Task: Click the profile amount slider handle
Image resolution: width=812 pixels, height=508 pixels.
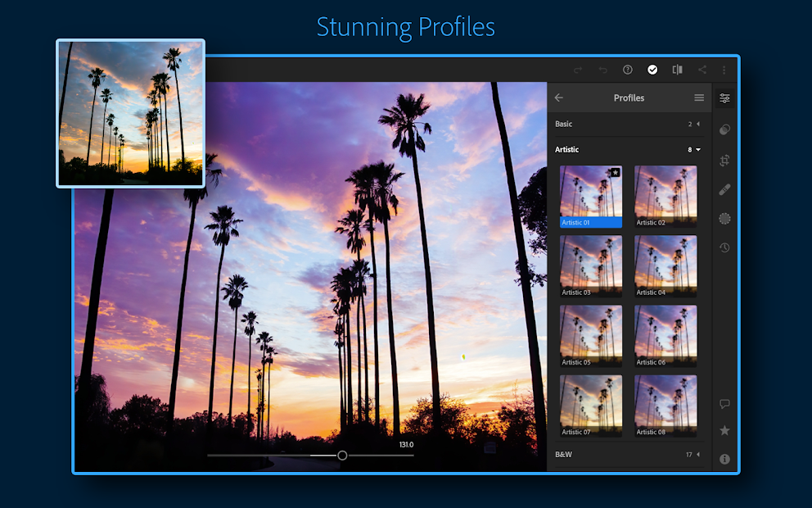Action: click(342, 455)
